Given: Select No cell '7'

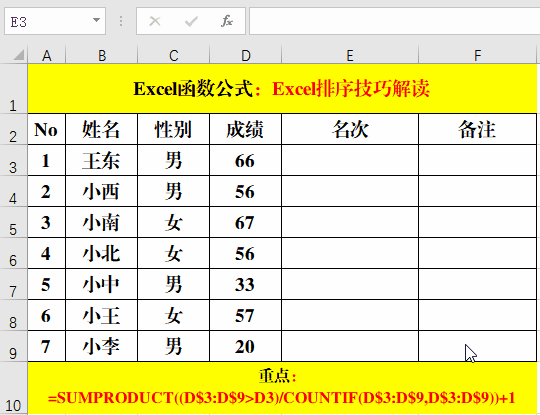Looking at the screenshot, I should click(x=46, y=346).
